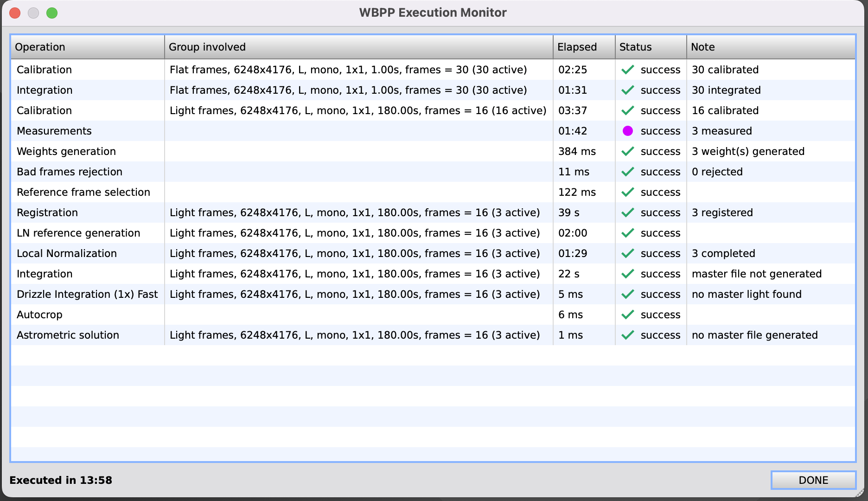The height and width of the screenshot is (501, 868).
Task: Click the Astrometric solution success checkmark
Action: click(627, 335)
